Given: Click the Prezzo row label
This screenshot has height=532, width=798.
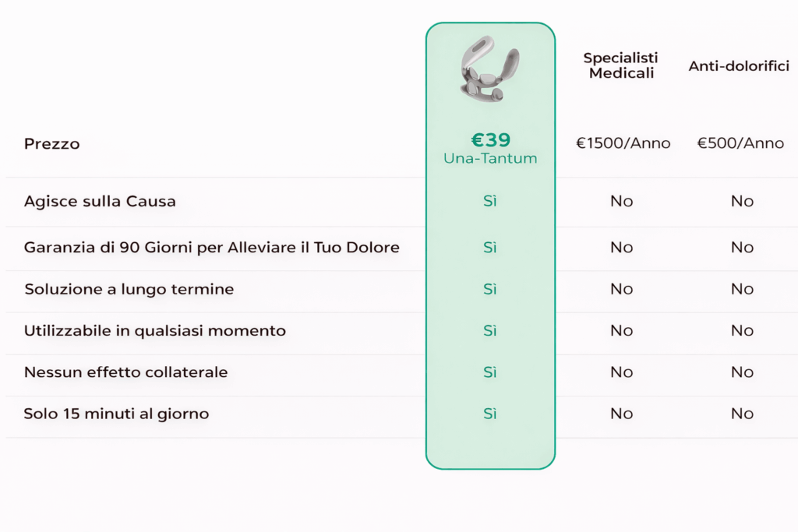Looking at the screenshot, I should (x=51, y=144).
